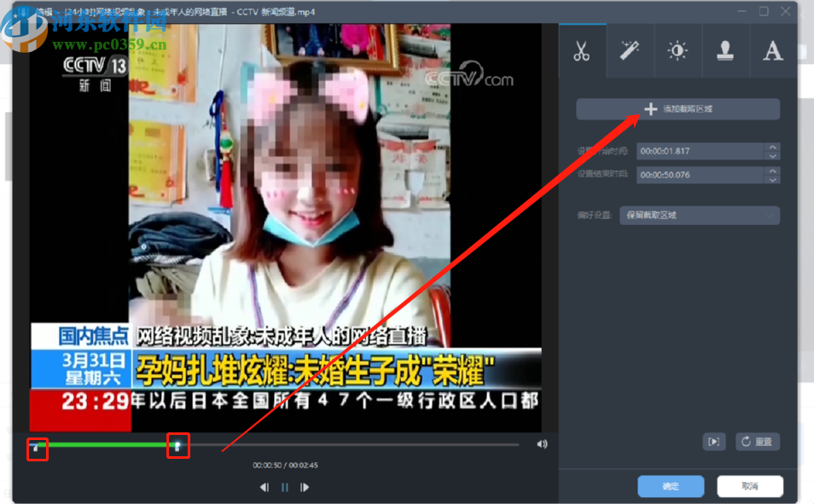Open the 保留截取区域 preference dropdown

pyautogui.click(x=699, y=215)
